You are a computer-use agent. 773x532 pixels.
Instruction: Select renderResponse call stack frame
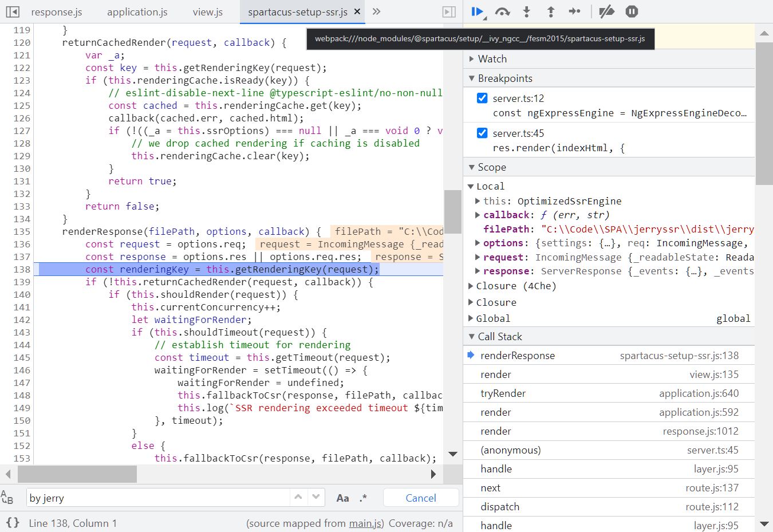coord(609,356)
